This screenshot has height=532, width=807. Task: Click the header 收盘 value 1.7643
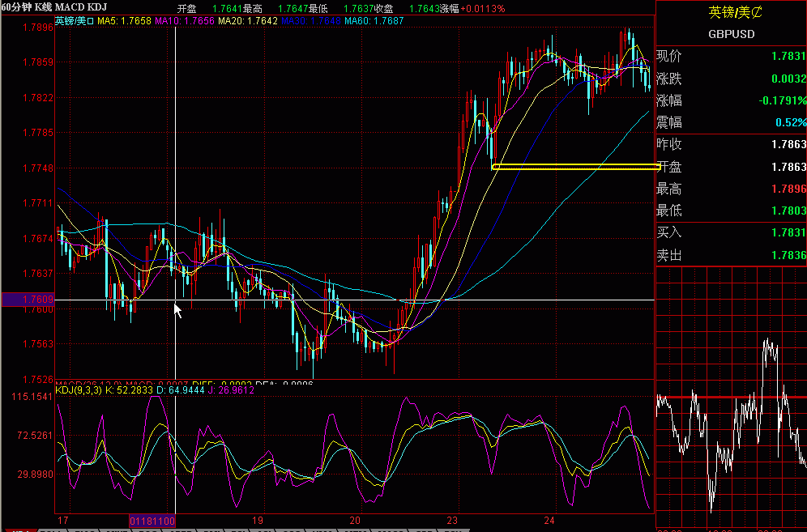[x=424, y=9]
